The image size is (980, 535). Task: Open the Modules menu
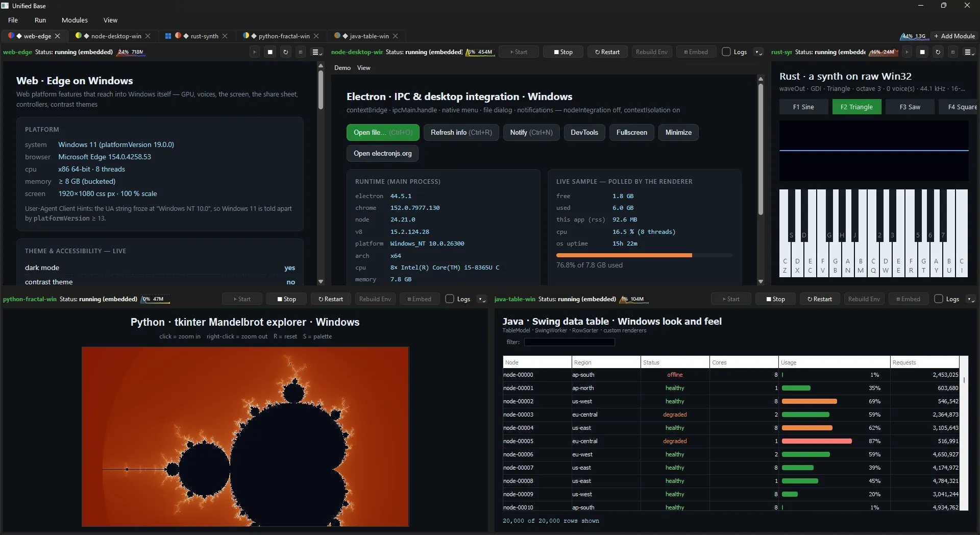click(75, 20)
